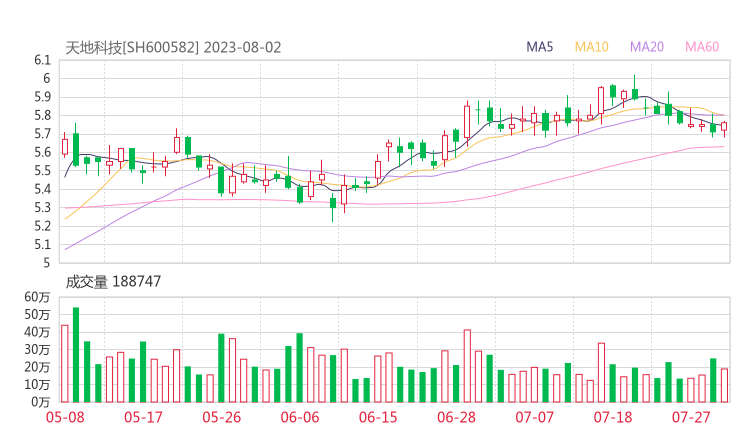Click the 06-15 date axis label
The image size is (740, 440).
[x=378, y=417]
